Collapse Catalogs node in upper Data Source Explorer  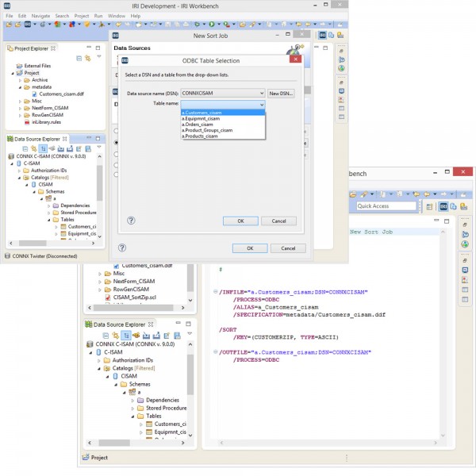tap(19, 178)
